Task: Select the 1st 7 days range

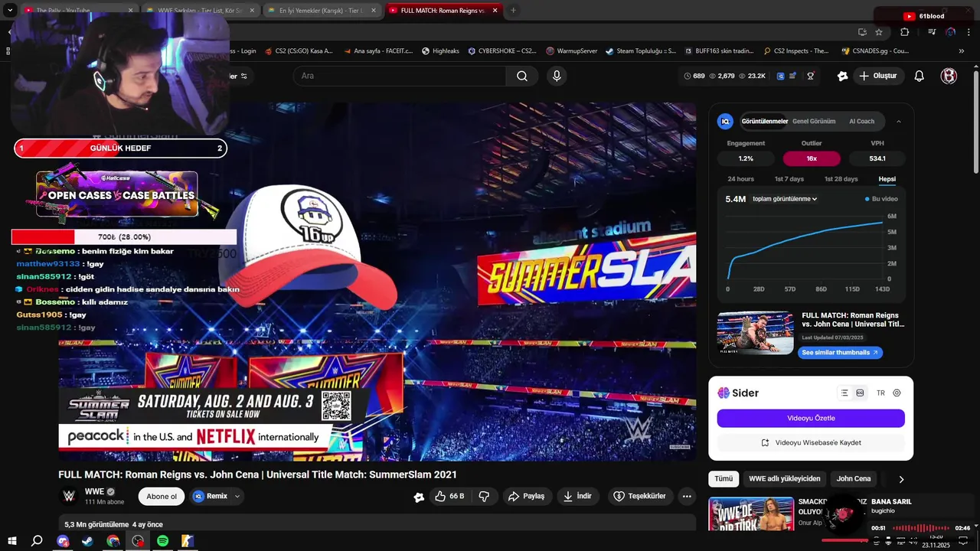Action: point(789,179)
